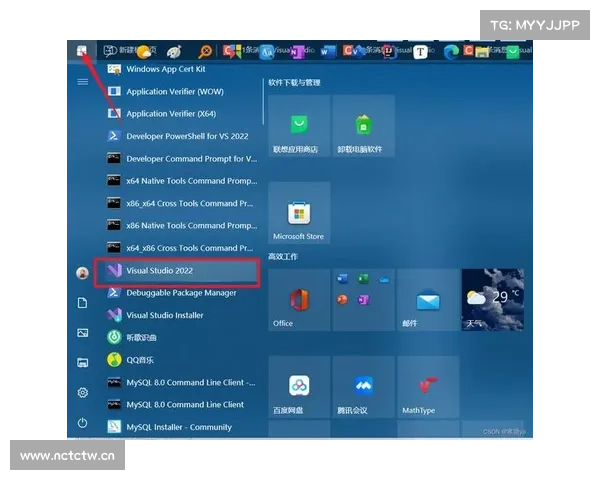Image resolution: width=600 pixels, height=480 pixels.
Task: Open Microsoft Edge from the taskbar
Action: 451,51
